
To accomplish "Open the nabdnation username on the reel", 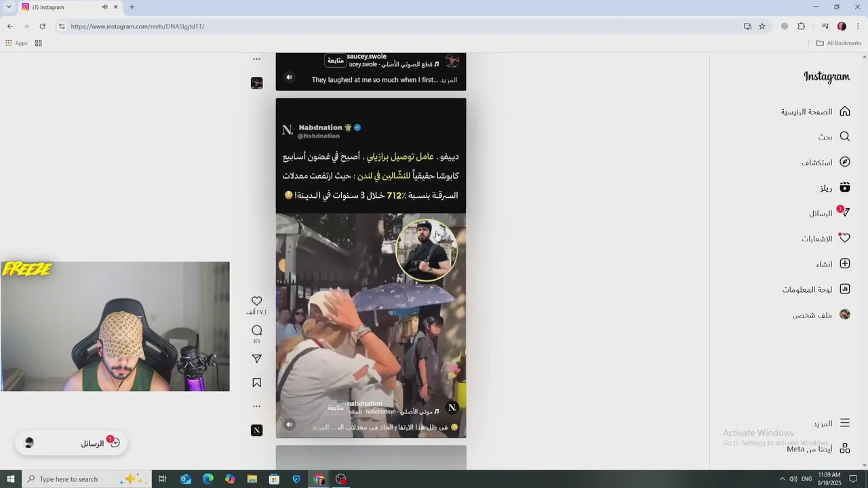I will [x=365, y=403].
